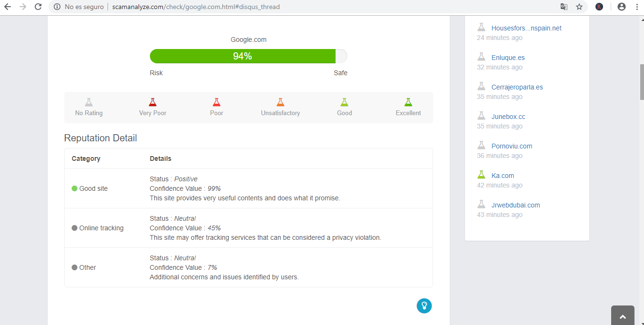Image resolution: width=644 pixels, height=325 pixels.
Task: Click the 94% green safety progress bar
Action: point(243,56)
